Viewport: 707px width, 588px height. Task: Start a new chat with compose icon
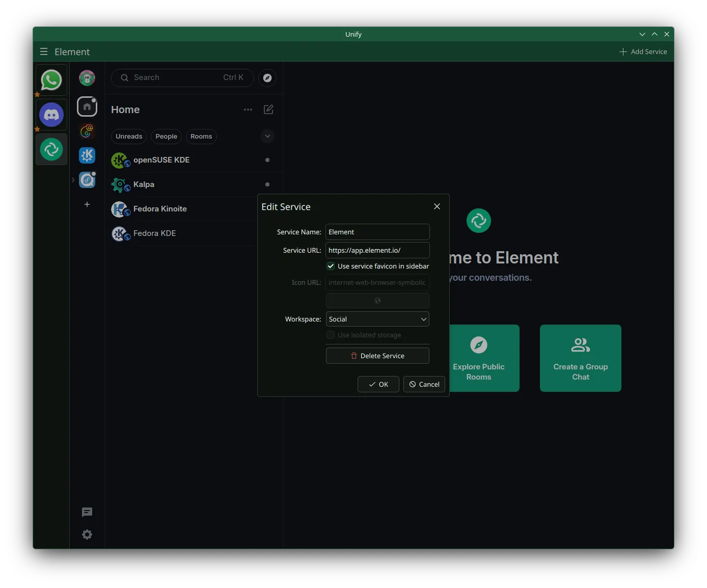click(x=268, y=110)
